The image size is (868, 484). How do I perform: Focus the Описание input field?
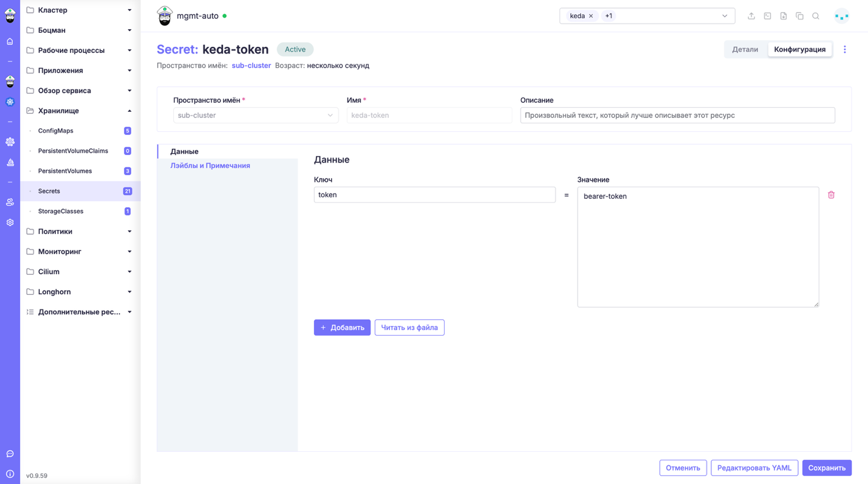point(677,115)
